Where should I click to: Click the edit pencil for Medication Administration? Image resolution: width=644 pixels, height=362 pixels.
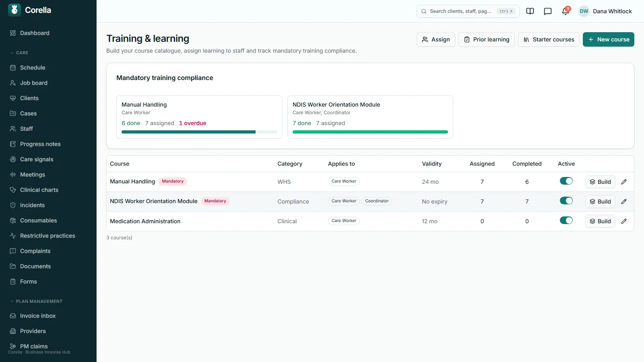click(624, 221)
